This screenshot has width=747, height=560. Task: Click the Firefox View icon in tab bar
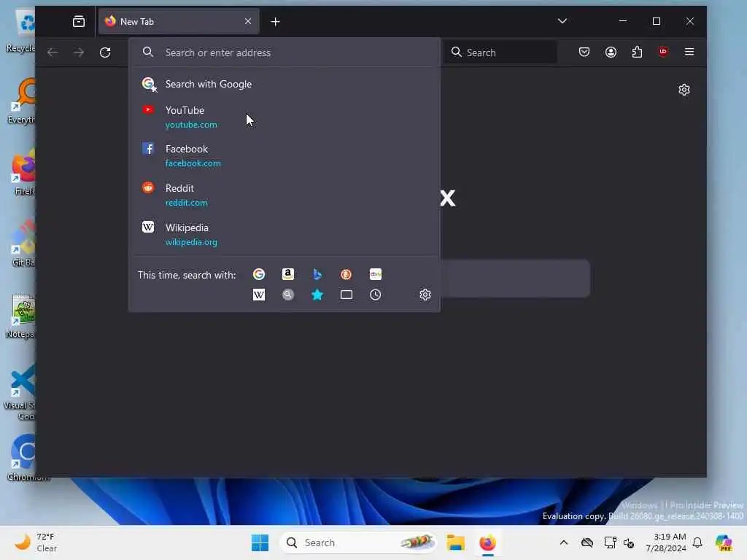(x=79, y=21)
